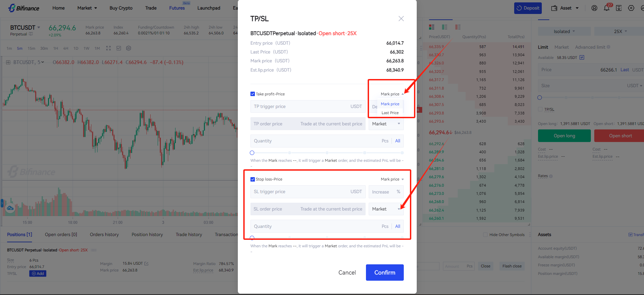Uncheck the Stop loss-Price checkbox

click(252, 179)
